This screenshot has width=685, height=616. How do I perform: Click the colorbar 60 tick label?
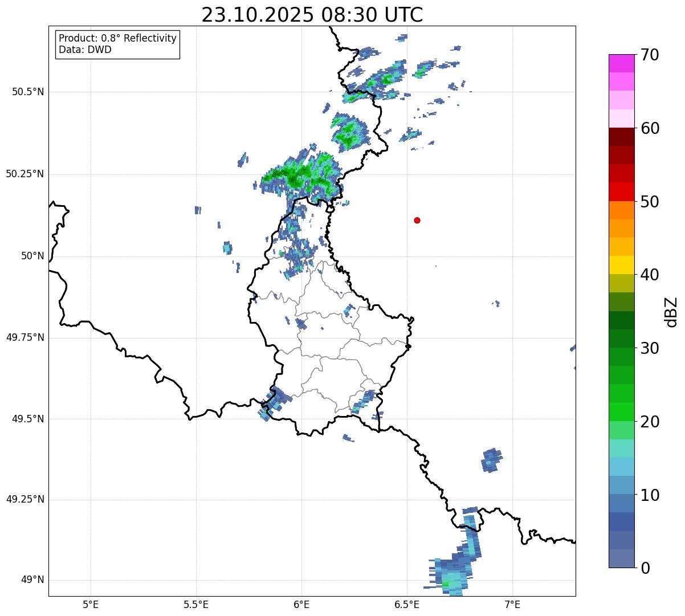pyautogui.click(x=650, y=128)
